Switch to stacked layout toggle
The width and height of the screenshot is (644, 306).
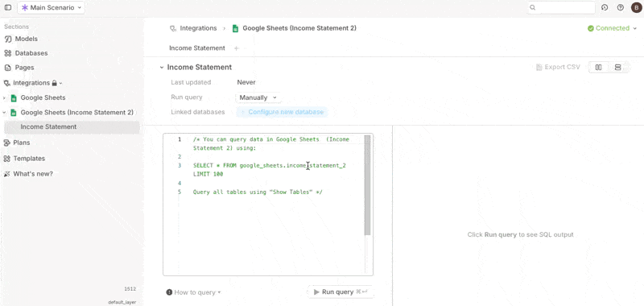pos(617,68)
